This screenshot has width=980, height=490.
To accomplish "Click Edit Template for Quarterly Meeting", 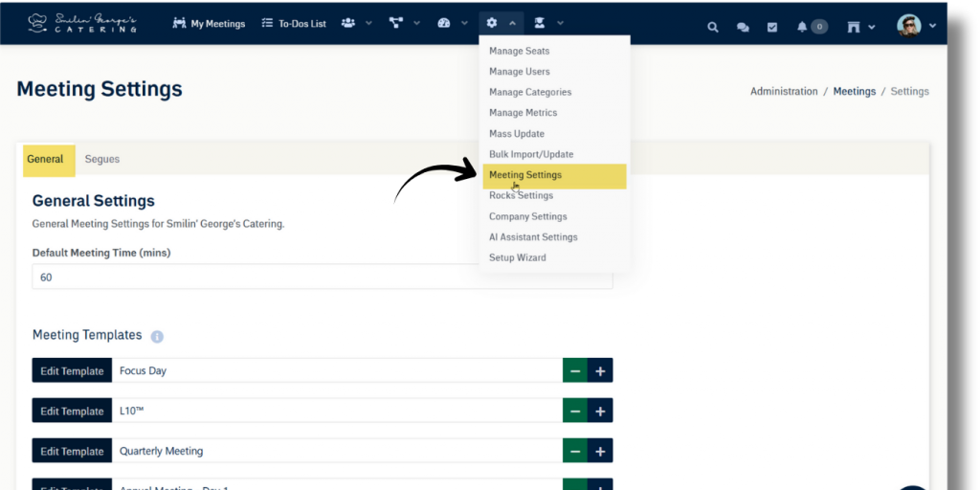I will (72, 452).
